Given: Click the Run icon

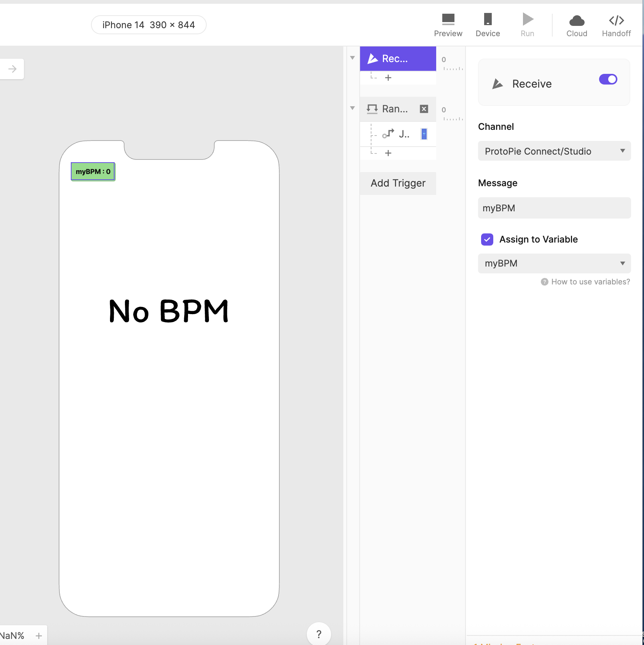Looking at the screenshot, I should point(527,19).
